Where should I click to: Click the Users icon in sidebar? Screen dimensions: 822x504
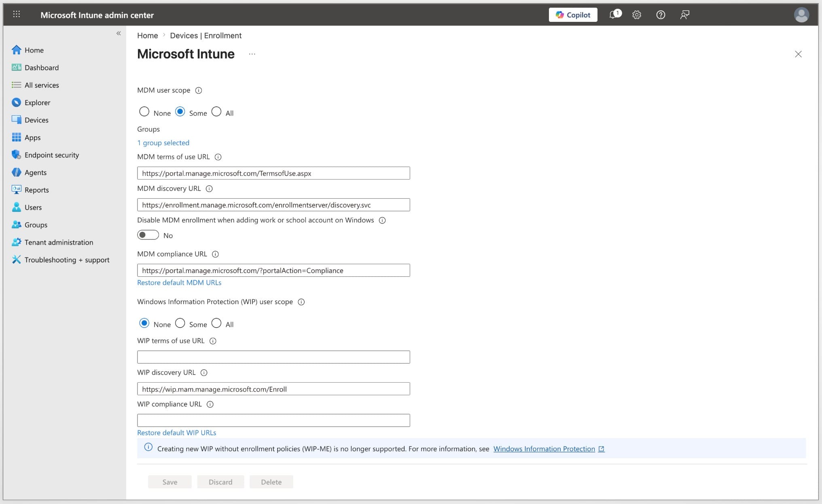[x=17, y=207]
